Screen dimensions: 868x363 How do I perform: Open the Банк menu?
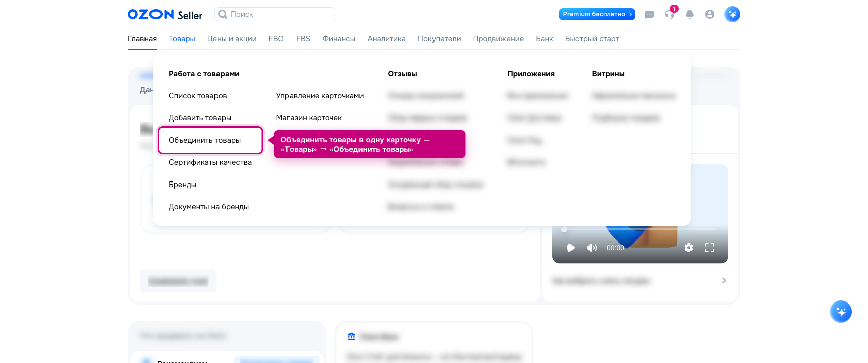click(544, 39)
